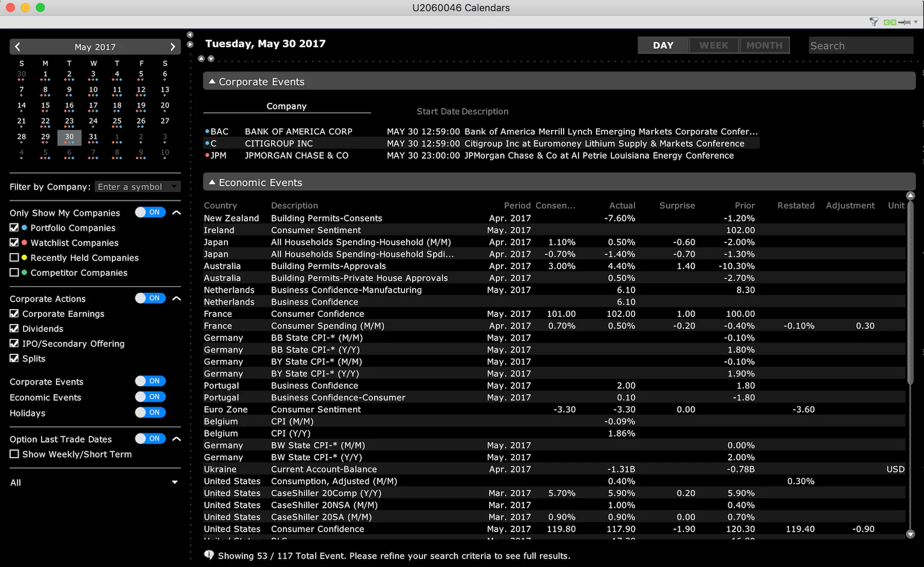Go to next month in mini calendar
This screenshot has width=924, height=567.
[x=172, y=47]
